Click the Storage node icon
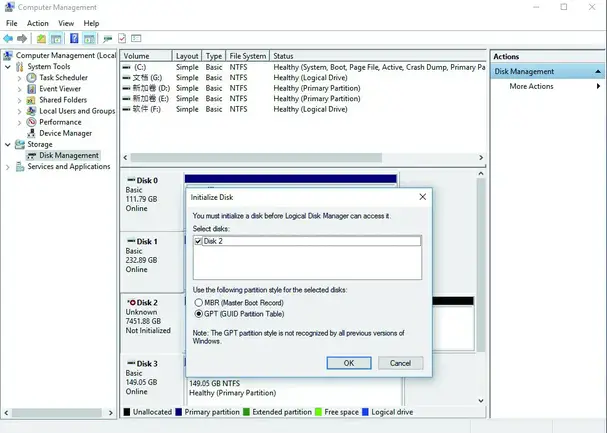 click(x=19, y=144)
